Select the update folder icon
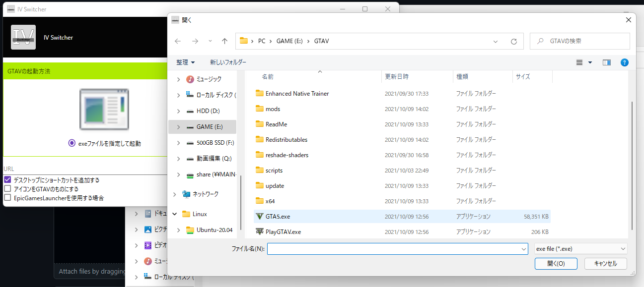 click(x=259, y=185)
